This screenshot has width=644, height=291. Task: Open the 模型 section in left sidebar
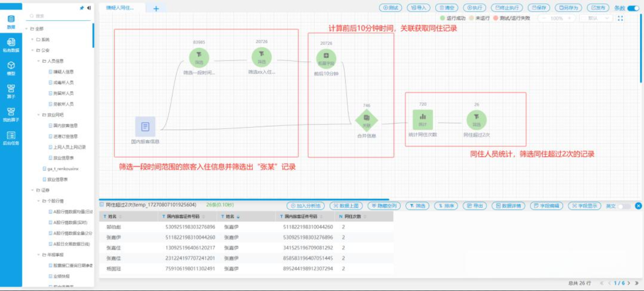(x=11, y=68)
